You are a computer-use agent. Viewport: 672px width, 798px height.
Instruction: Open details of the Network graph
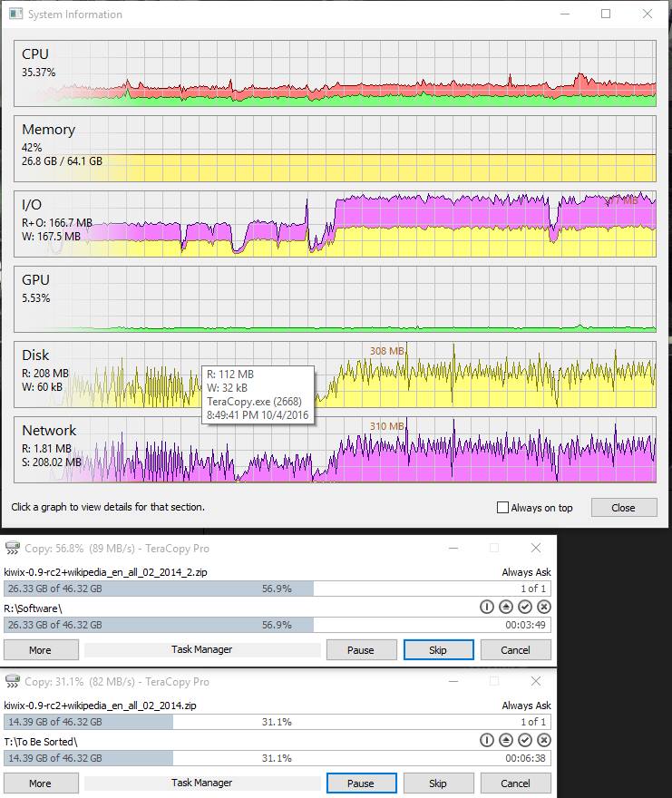(x=335, y=450)
